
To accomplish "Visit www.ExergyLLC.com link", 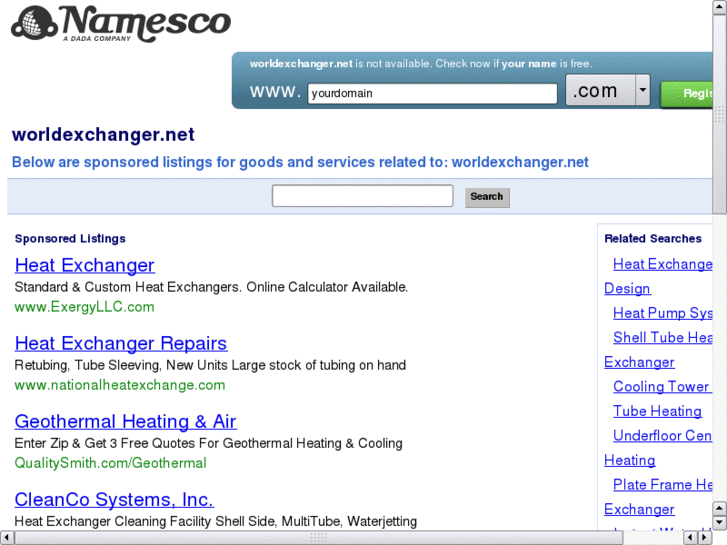I will (84, 307).
